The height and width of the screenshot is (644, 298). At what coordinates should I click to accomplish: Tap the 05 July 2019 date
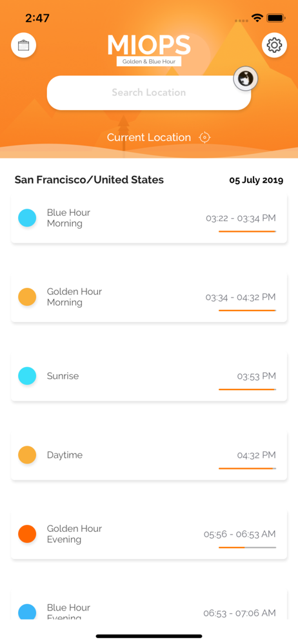pyautogui.click(x=256, y=180)
